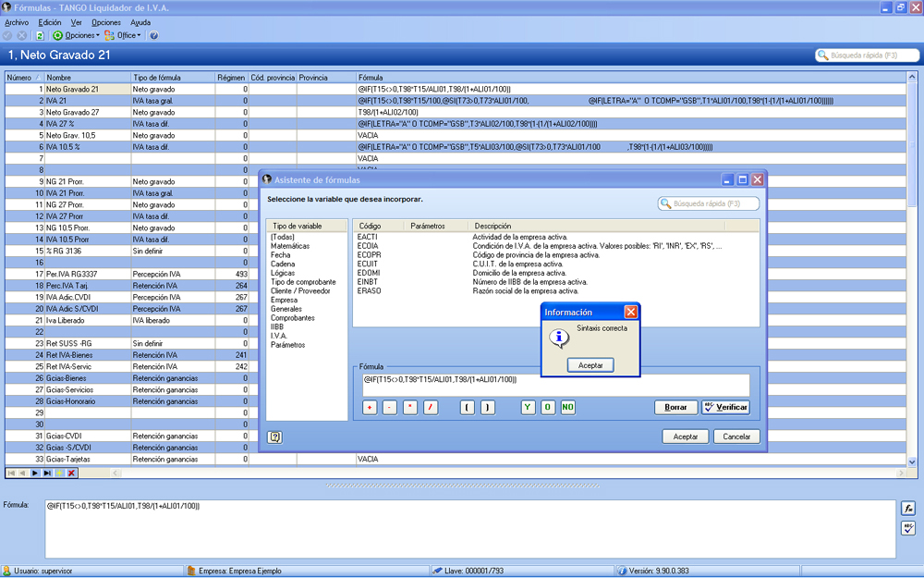Screen dimensions: 924x578
Task: Insert the logical NO operator button
Action: [x=568, y=408]
